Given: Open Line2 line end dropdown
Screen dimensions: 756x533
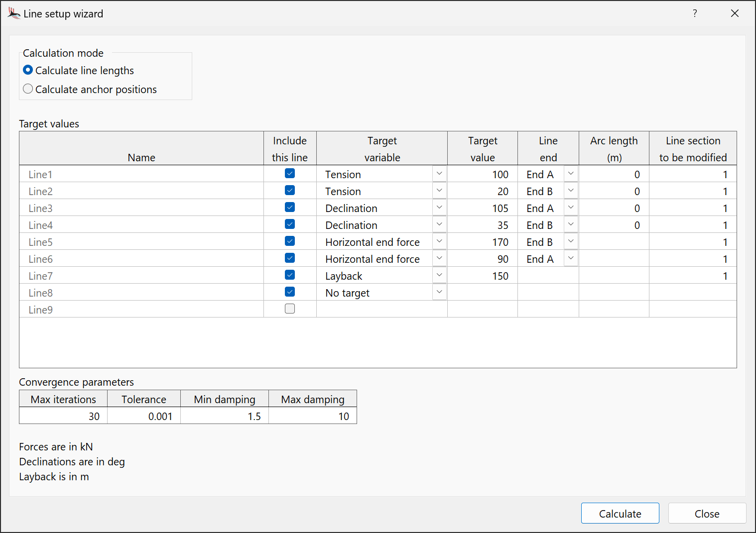Looking at the screenshot, I should click(x=571, y=191).
